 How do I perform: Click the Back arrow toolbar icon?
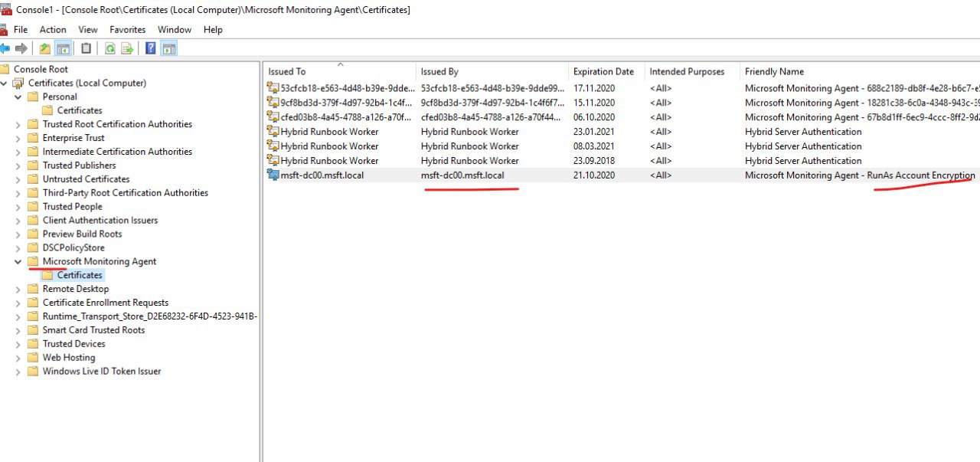[x=5, y=48]
